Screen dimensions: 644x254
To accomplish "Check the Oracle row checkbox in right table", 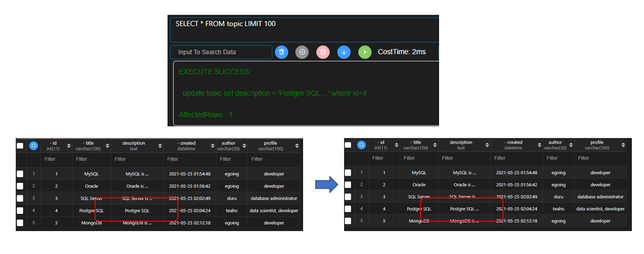I will coord(348,185).
